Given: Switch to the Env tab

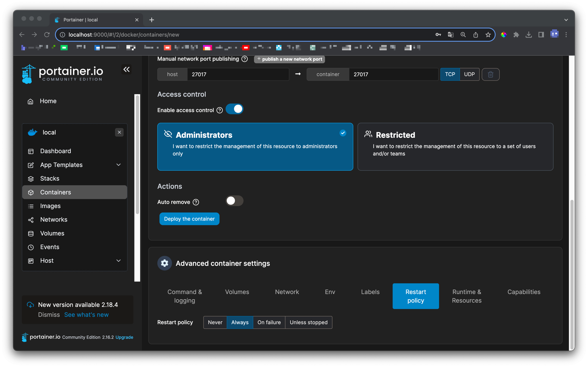Looking at the screenshot, I should [x=330, y=292].
